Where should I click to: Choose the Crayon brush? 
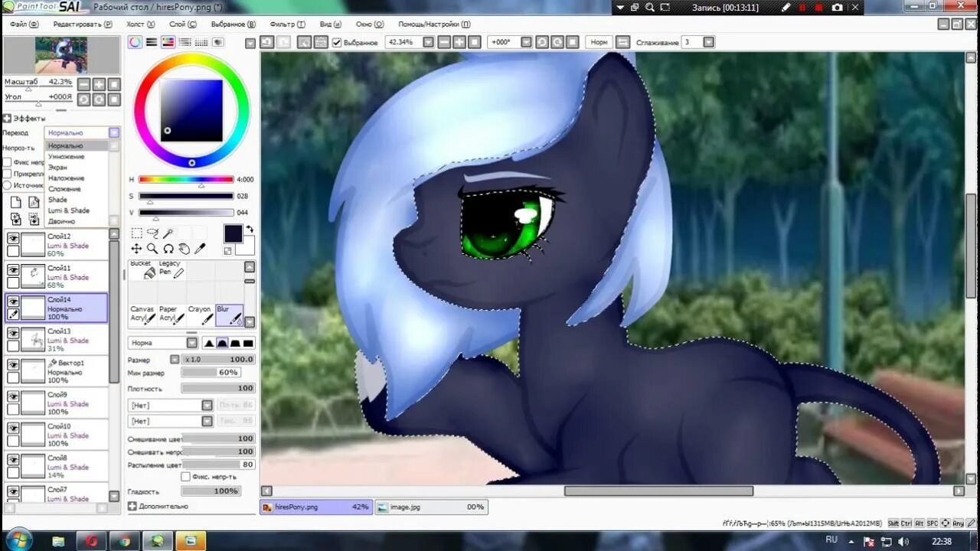201,315
